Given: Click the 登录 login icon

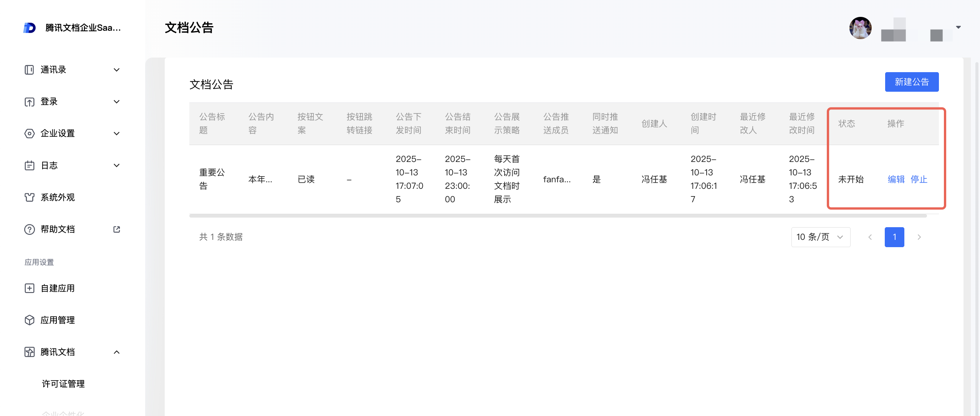Looking at the screenshot, I should 29,102.
